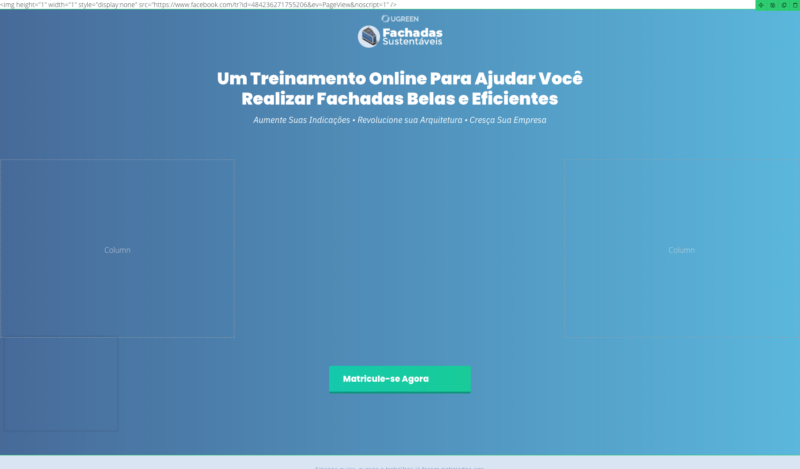Click 'Cresça Sua Empresa' in the tagline
The height and width of the screenshot is (469, 800).
click(507, 121)
